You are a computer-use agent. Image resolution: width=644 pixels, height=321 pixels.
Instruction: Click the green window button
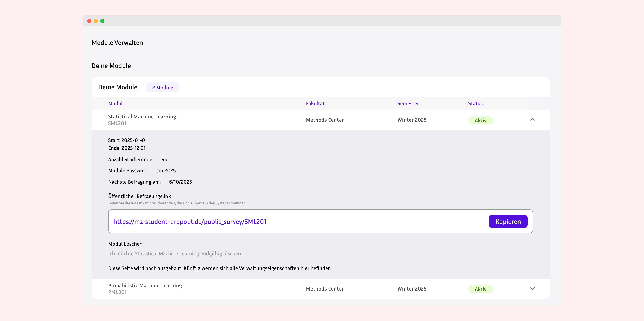point(102,21)
